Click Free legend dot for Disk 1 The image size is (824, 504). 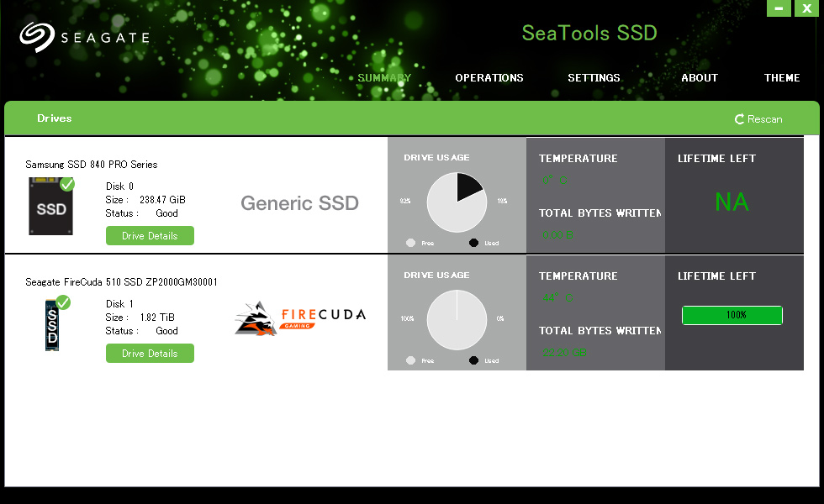pyautogui.click(x=411, y=360)
